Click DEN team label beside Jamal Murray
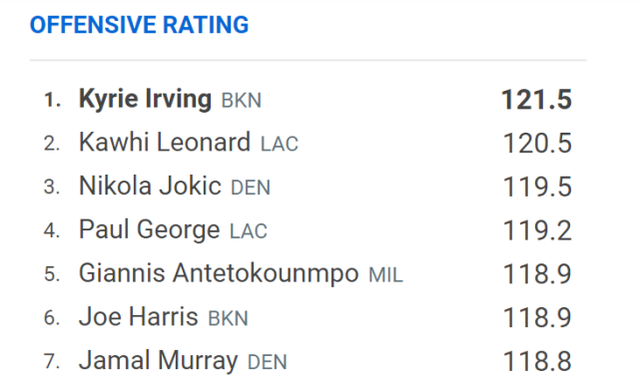 tap(267, 362)
